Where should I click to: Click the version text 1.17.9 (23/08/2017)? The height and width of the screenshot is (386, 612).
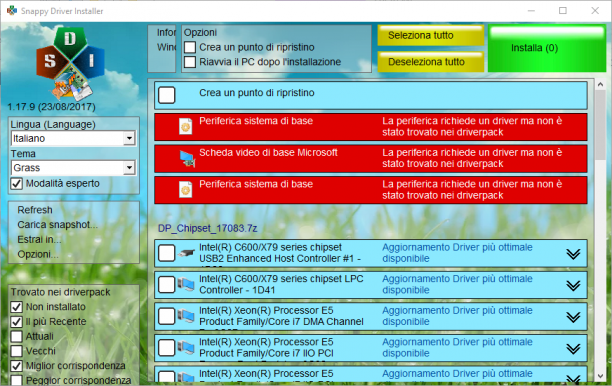(x=52, y=107)
